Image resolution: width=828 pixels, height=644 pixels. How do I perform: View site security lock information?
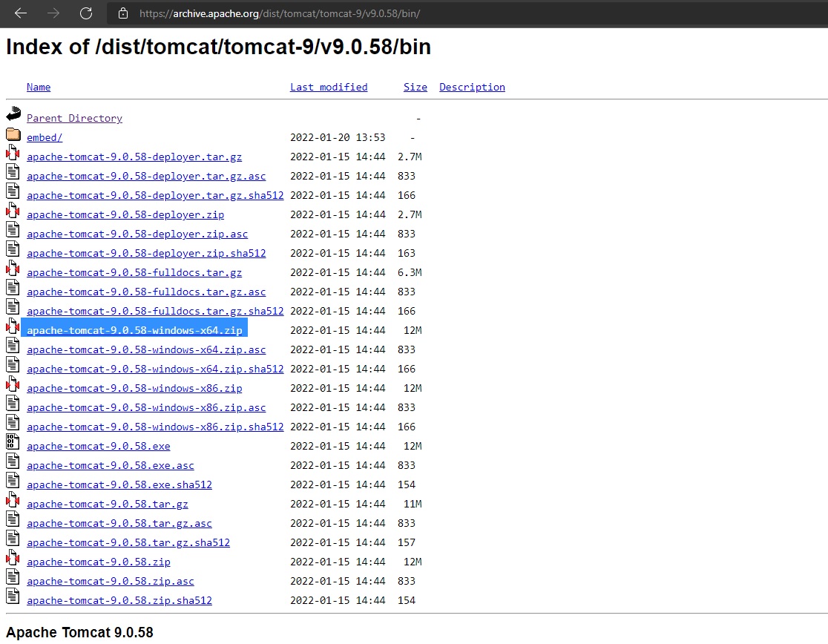pyautogui.click(x=123, y=13)
